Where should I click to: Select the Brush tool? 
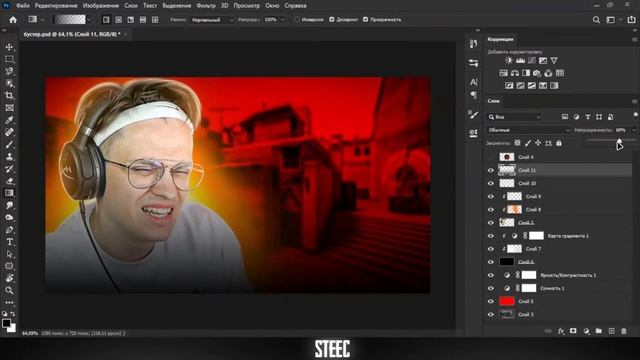[9, 144]
